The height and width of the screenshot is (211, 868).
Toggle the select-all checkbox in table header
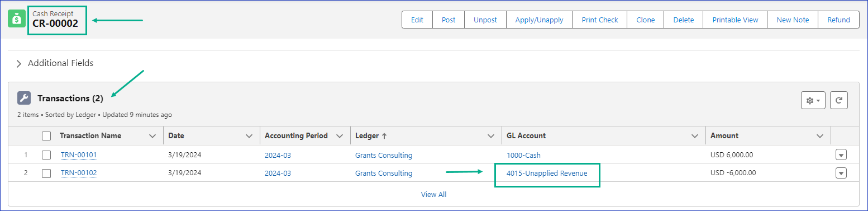[x=46, y=136]
